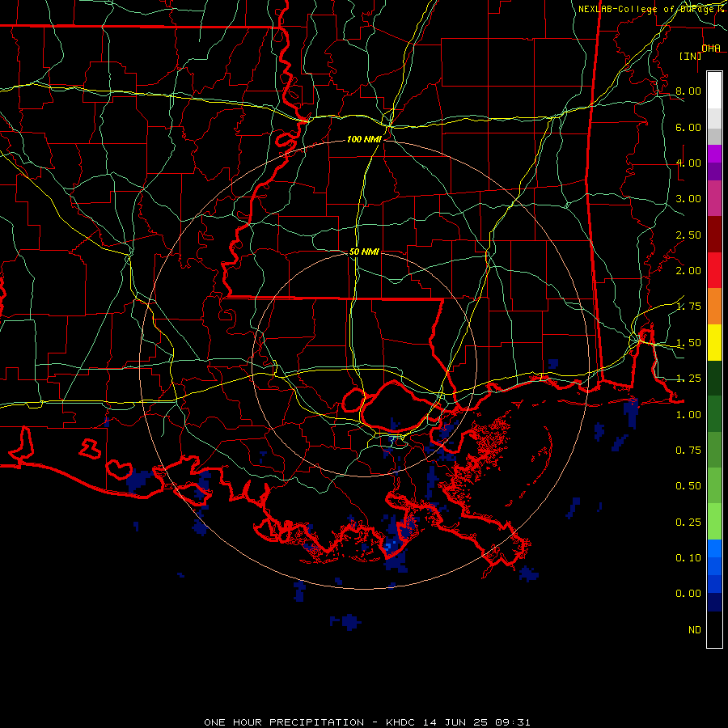Image resolution: width=728 pixels, height=728 pixels.
Task: Click the 100 NMI range ring label
Action: pos(364,139)
